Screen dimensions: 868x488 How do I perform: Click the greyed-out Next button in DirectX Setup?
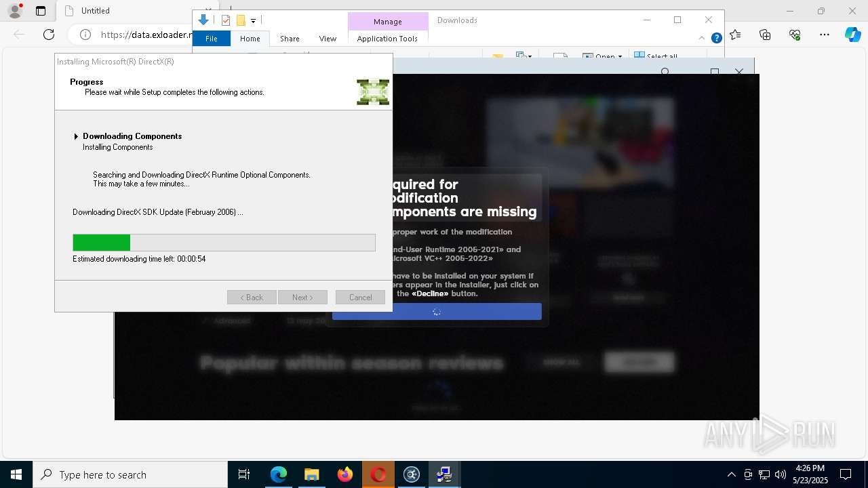302,298
